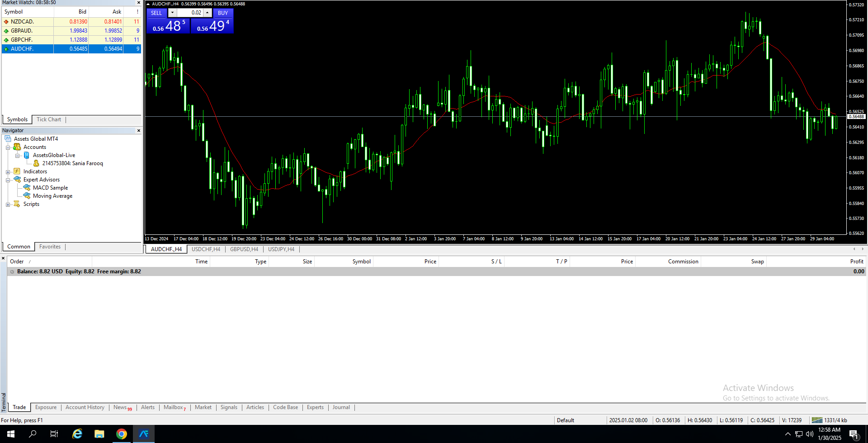
Task: Select the Moving Average expert advisor icon
Action: pos(27,196)
